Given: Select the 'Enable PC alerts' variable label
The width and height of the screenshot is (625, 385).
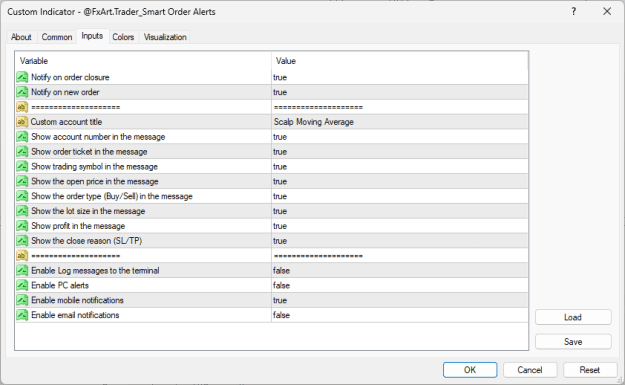Looking at the screenshot, I should tap(60, 285).
